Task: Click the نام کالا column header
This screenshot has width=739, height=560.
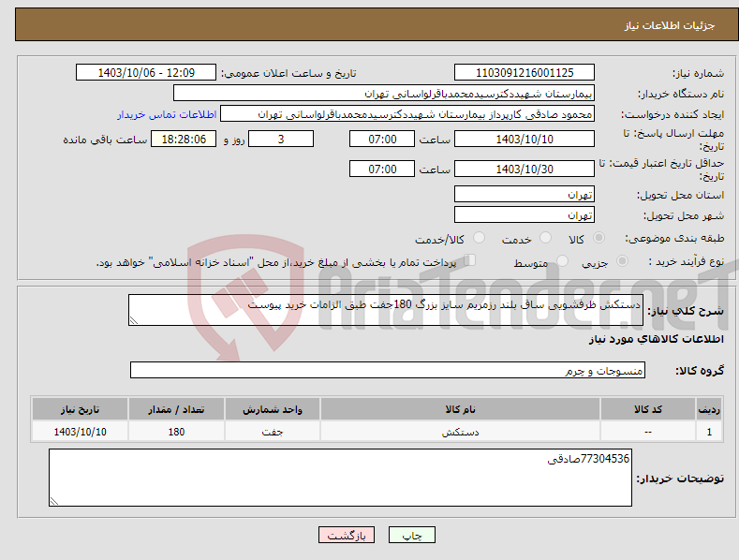Action: coord(460,409)
